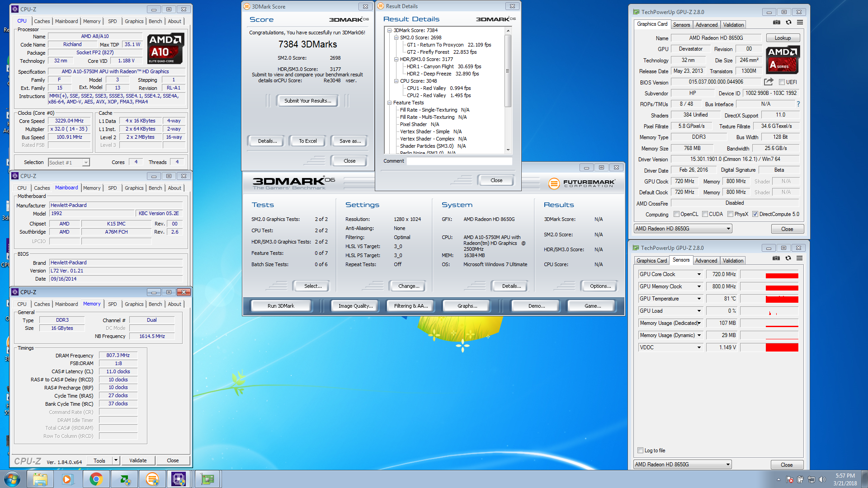Toggle UEFI checkbox in GPU-Z
This screenshot has width=868, height=488.
[x=782, y=82]
